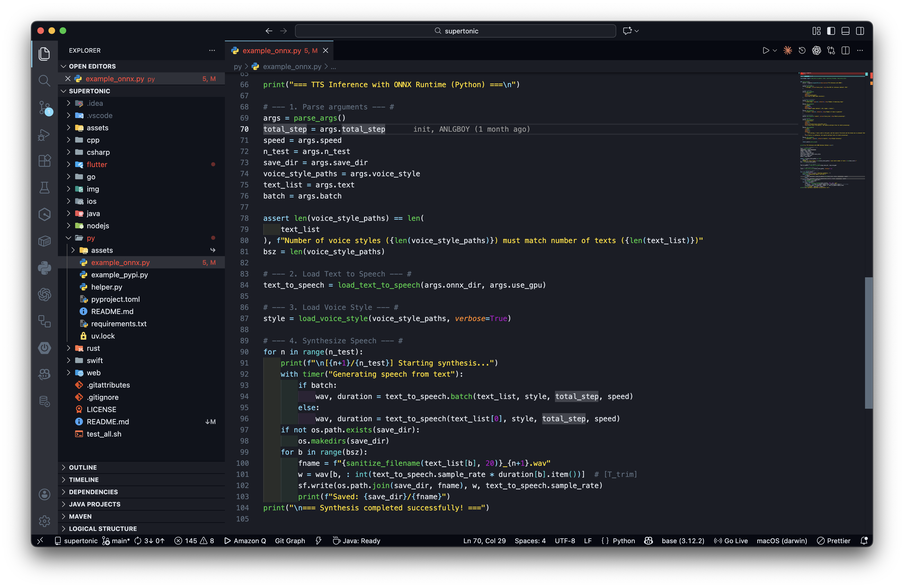Screen dimensions: 904x588
Task: Open the Run and Debug view
Action: tap(45, 134)
